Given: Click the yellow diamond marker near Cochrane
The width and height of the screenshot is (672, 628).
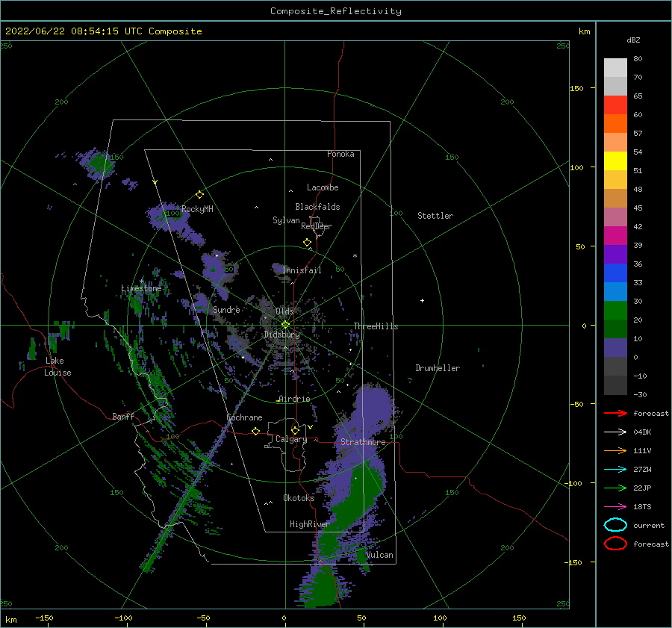Looking at the screenshot, I should pyautogui.click(x=256, y=431).
